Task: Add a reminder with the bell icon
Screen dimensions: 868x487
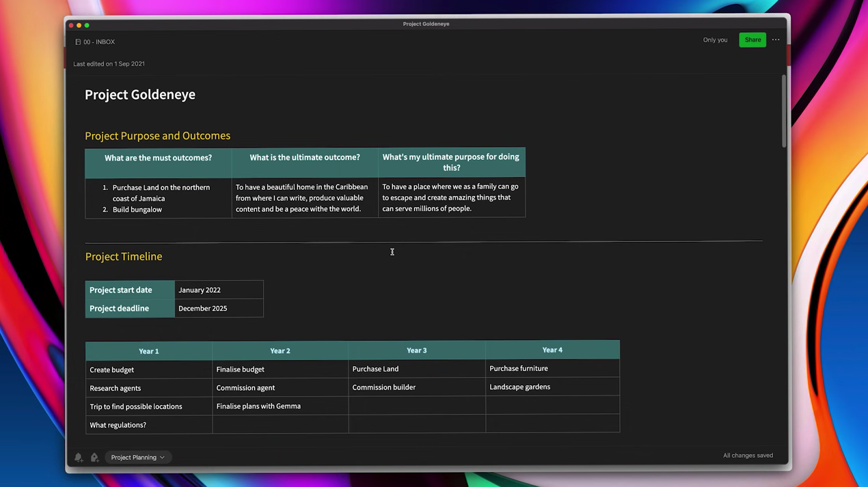Action: [78, 458]
